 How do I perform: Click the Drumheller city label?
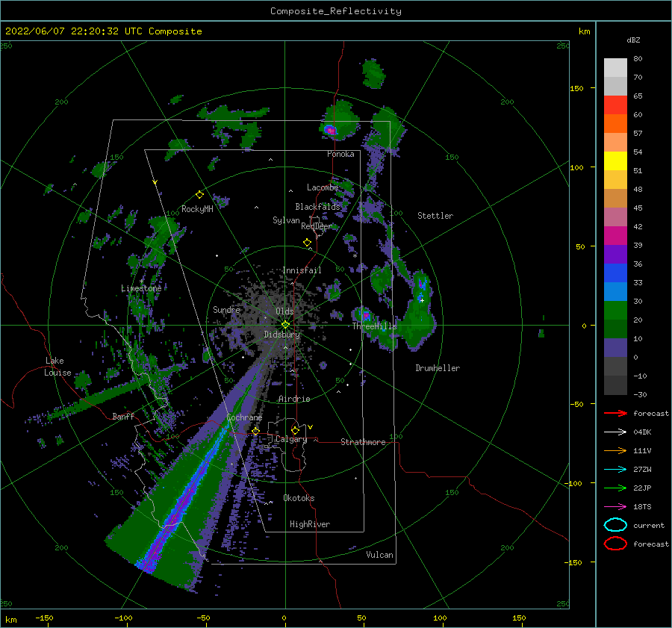point(438,368)
